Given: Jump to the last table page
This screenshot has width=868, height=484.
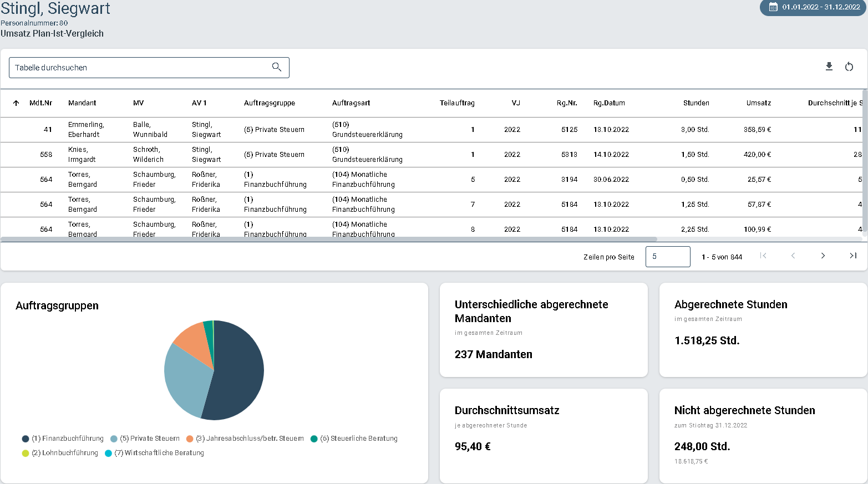Looking at the screenshot, I should tap(852, 256).
